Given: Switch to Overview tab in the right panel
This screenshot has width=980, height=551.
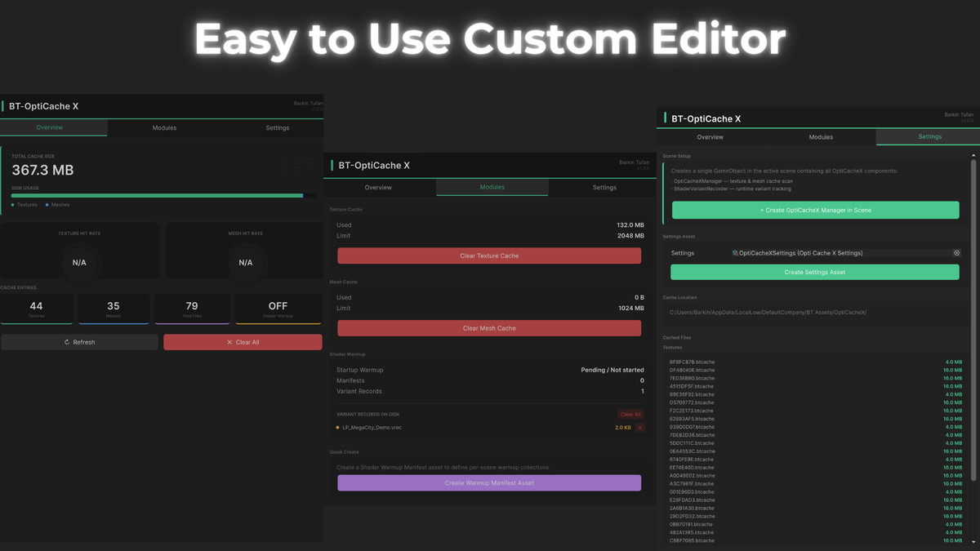Looking at the screenshot, I should pos(710,137).
